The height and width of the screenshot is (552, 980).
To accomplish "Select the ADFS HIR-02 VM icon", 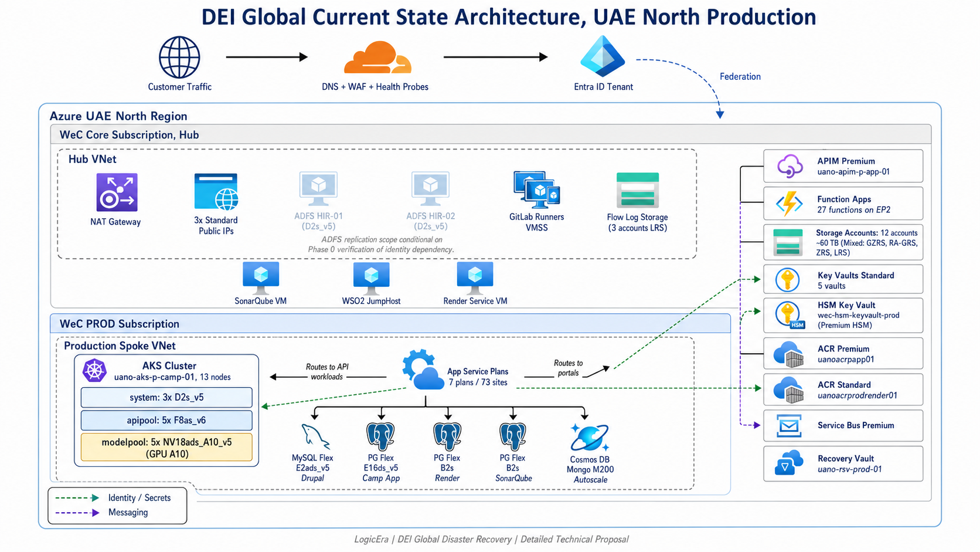I will [431, 189].
